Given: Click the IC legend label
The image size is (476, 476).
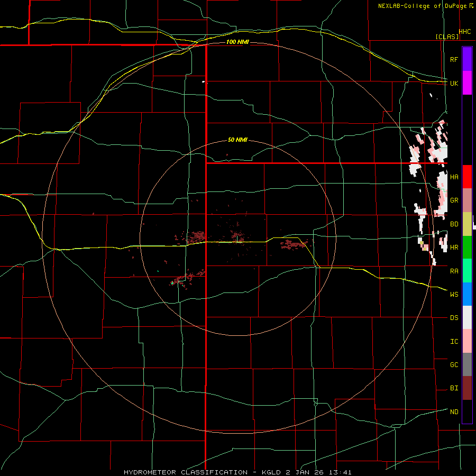Looking at the screenshot, I should tap(454, 342).
